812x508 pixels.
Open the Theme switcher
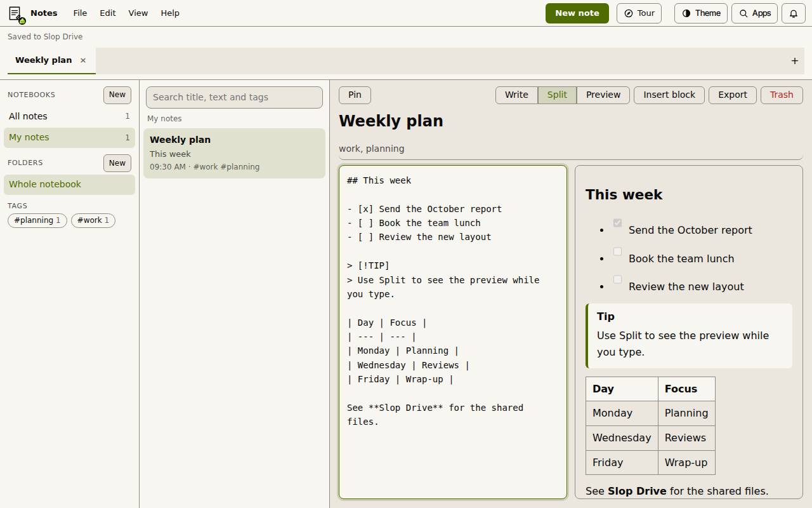(x=702, y=13)
